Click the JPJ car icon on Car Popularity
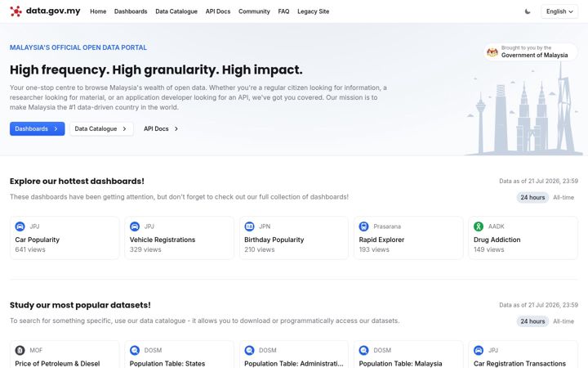The height and width of the screenshot is (368, 588). (20, 227)
